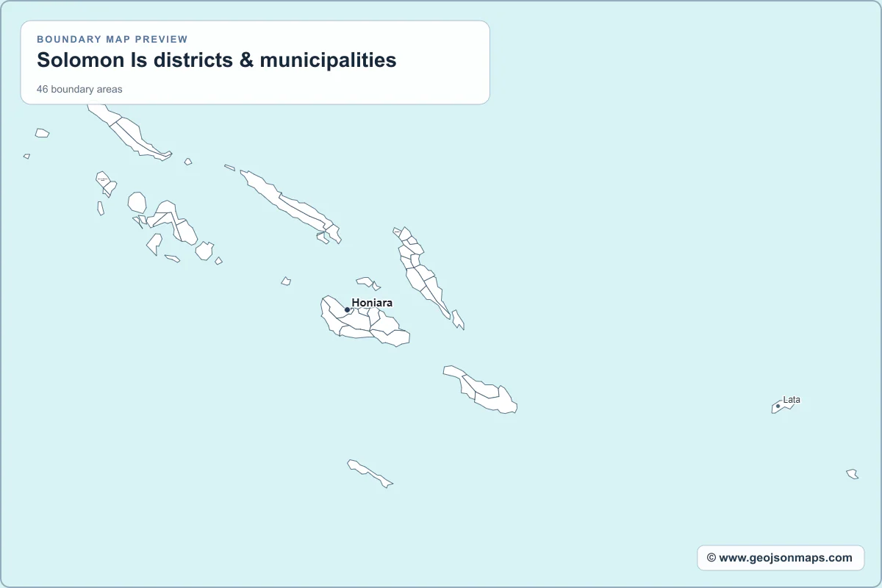The height and width of the screenshot is (588, 882).
Task: Select the Lata map label
Action: pos(792,400)
